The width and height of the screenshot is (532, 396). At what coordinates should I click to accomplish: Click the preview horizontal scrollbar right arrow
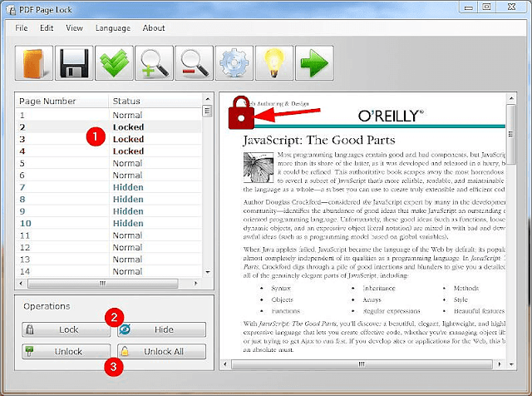(498, 364)
